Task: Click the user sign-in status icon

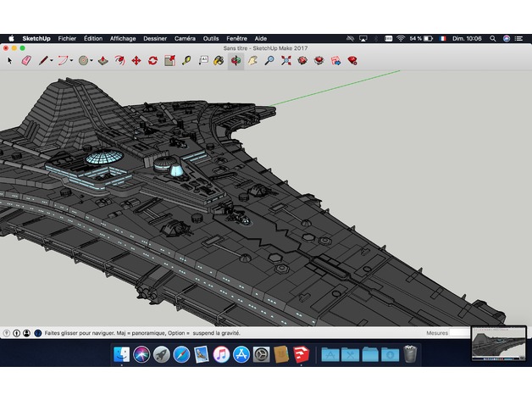Action: click(x=26, y=333)
